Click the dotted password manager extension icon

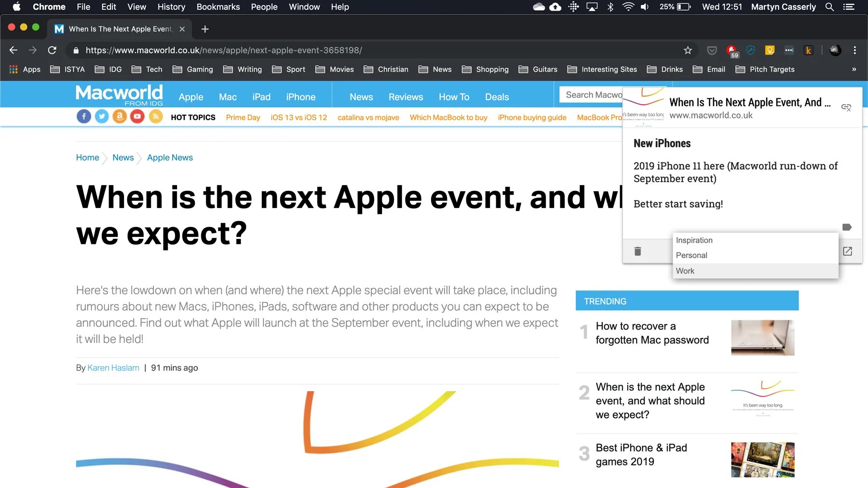(789, 50)
